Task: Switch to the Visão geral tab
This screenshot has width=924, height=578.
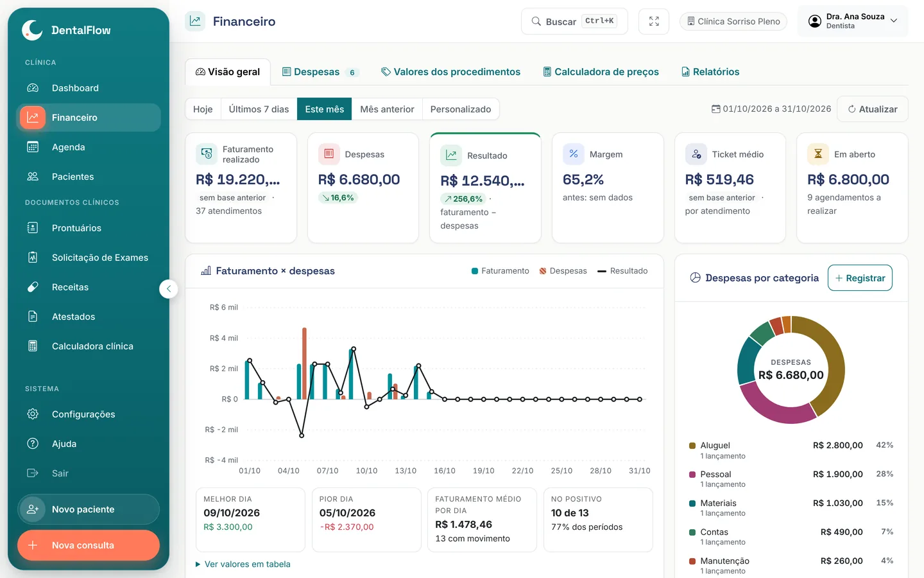Action: click(x=228, y=72)
